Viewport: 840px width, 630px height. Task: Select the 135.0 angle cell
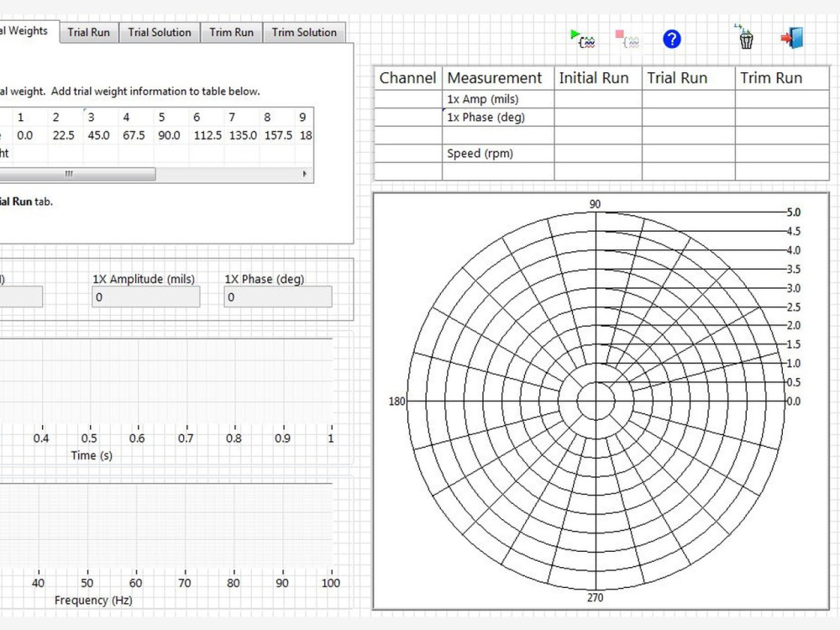click(243, 135)
